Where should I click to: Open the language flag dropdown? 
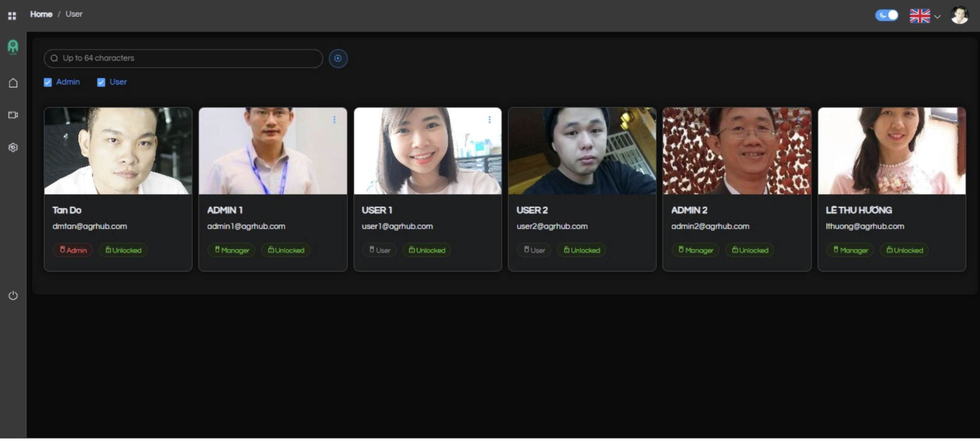click(925, 16)
